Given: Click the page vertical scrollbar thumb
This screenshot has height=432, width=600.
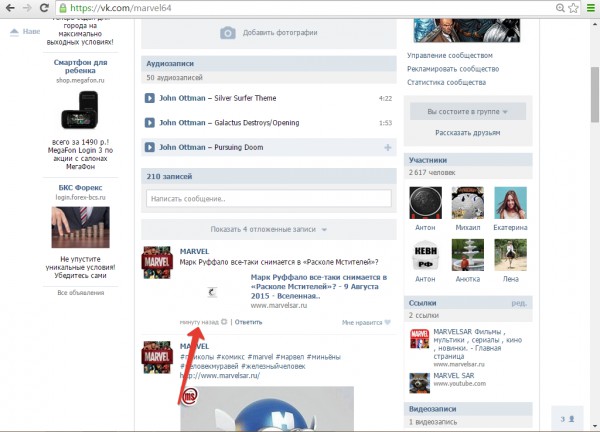Looking at the screenshot, I should click(x=595, y=95).
